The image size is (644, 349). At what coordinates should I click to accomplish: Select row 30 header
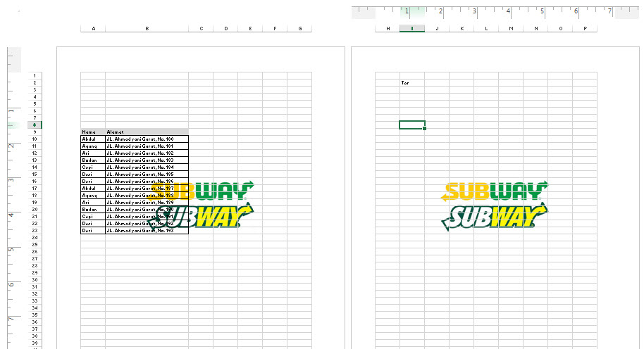35,279
